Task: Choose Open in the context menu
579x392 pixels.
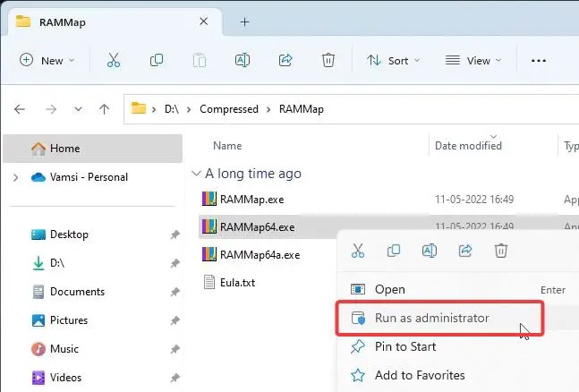Action: coord(457,289)
